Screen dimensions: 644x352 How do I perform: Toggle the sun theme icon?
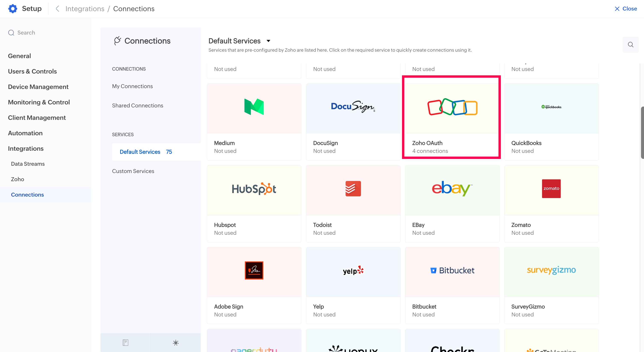click(x=176, y=343)
